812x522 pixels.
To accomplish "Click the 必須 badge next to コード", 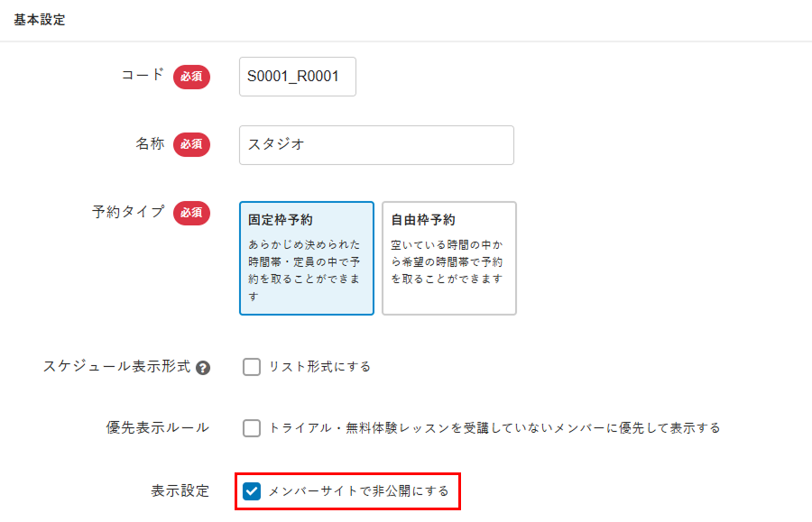I will click(191, 77).
